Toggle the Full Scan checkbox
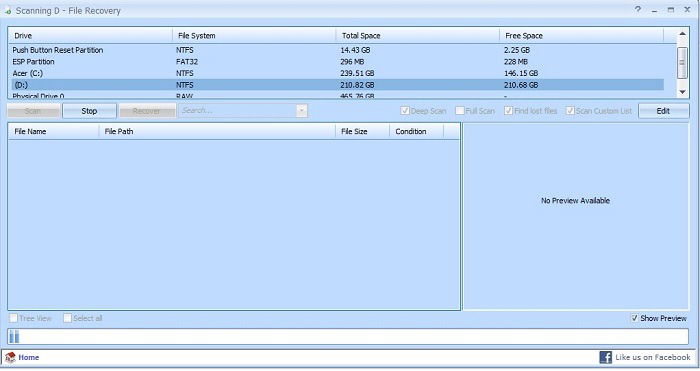700x371 pixels. tap(460, 111)
